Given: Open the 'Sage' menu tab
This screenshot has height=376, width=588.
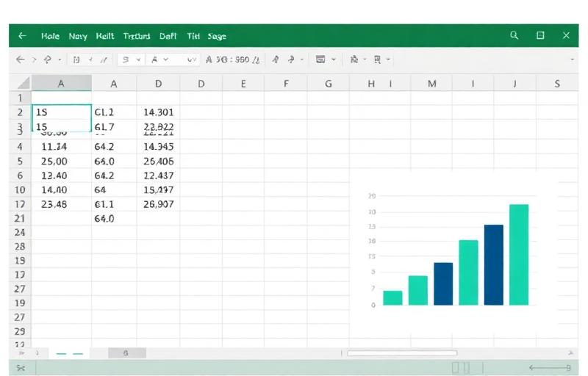Looking at the screenshot, I should pos(217,36).
